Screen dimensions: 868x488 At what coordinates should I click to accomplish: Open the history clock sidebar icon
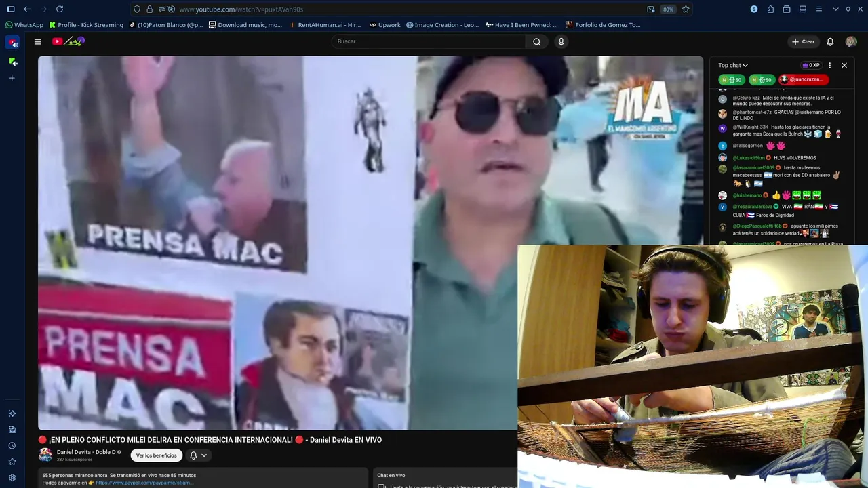[12, 446]
